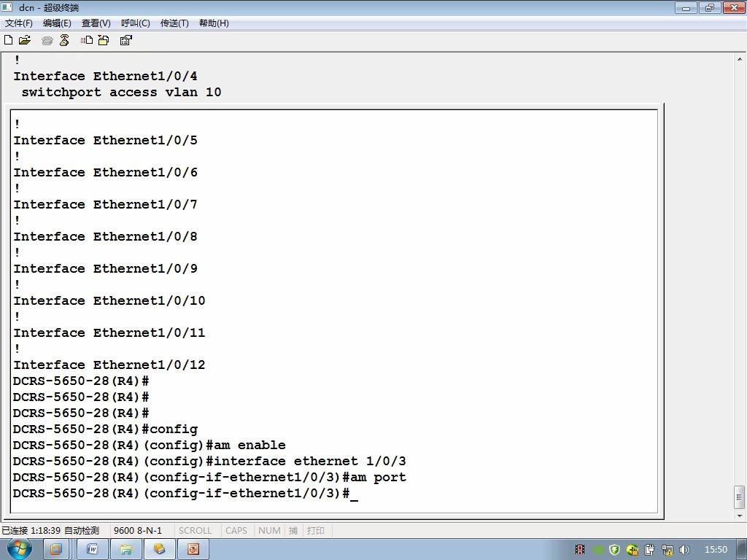The image size is (747, 560).
Task: Click the New connection toolbar icon
Action: tap(8, 40)
